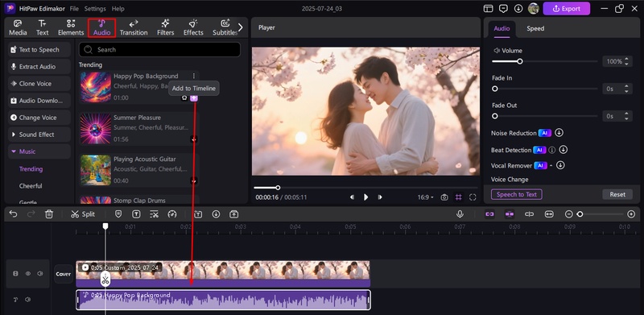Download the Summer Pleasure track
644x315 pixels.
(x=194, y=139)
